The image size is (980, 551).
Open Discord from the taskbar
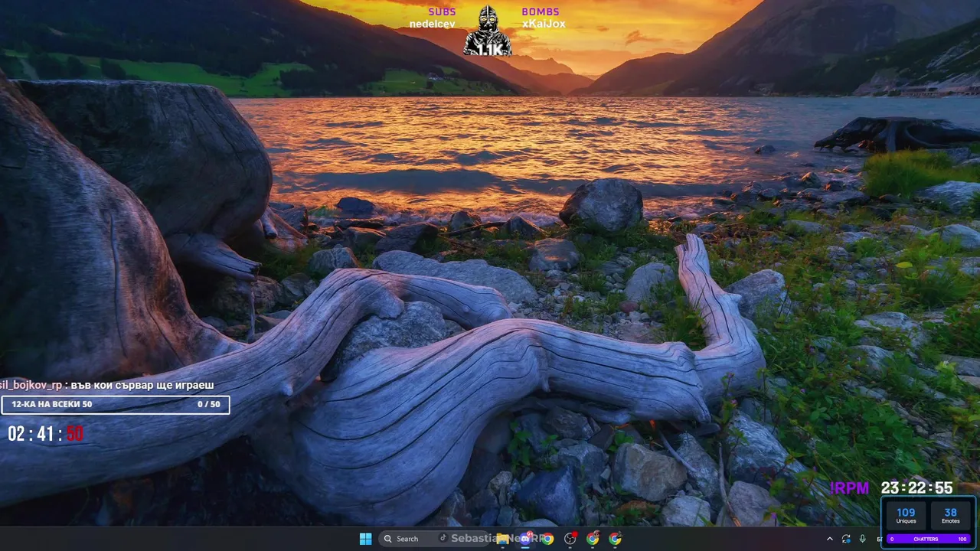pos(525,539)
